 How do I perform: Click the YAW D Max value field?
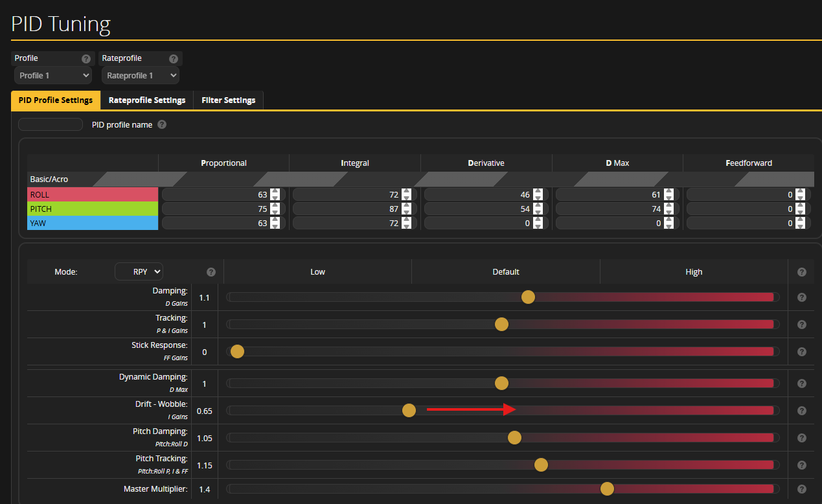(x=617, y=223)
